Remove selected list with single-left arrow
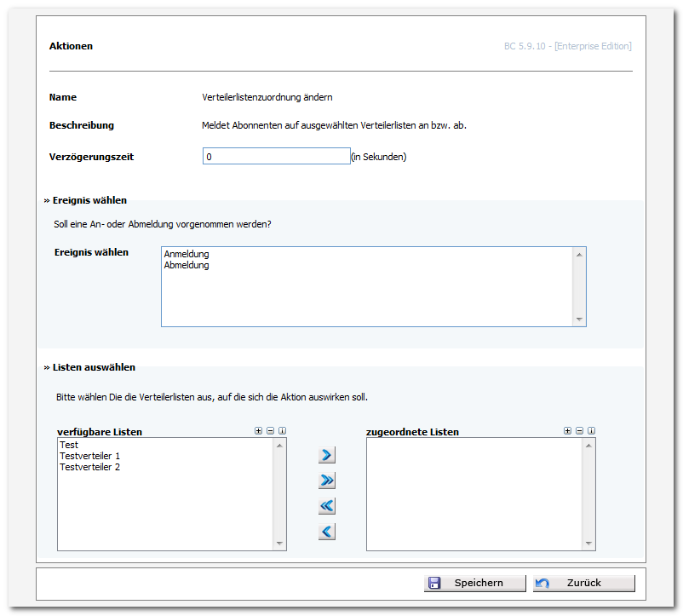 click(327, 532)
